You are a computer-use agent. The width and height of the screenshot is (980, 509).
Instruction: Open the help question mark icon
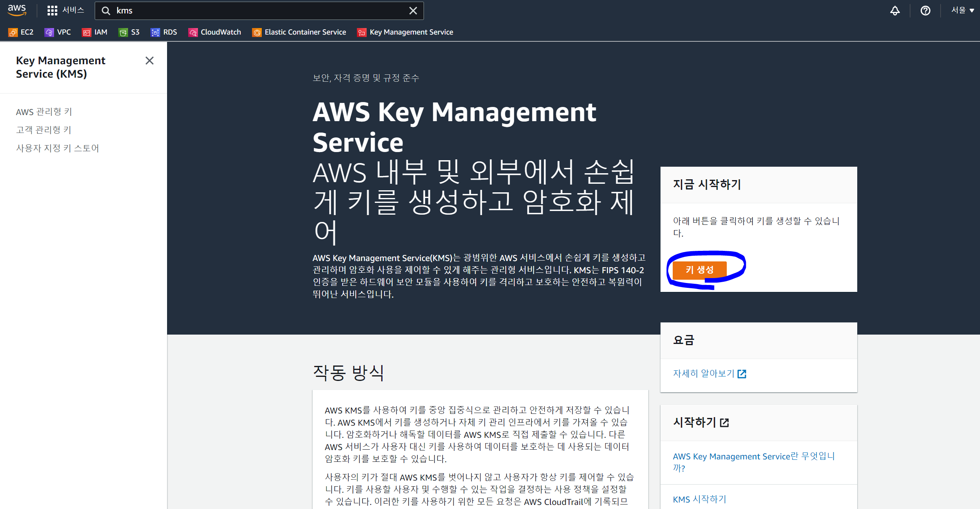click(925, 11)
